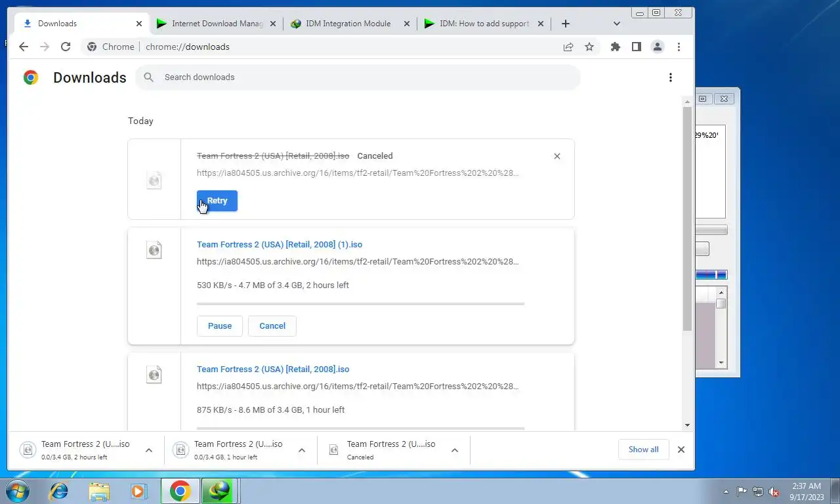Image resolution: width=840 pixels, height=504 pixels.
Task: Open the Chrome three-dot main menu
Action: [x=679, y=47]
